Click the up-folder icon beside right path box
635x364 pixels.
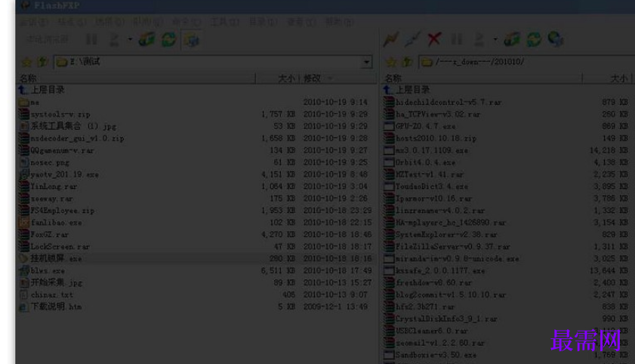coord(407,62)
